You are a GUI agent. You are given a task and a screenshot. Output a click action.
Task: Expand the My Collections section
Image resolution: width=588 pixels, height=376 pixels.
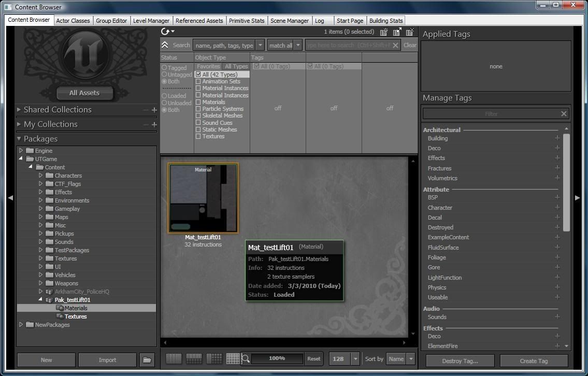tap(19, 124)
